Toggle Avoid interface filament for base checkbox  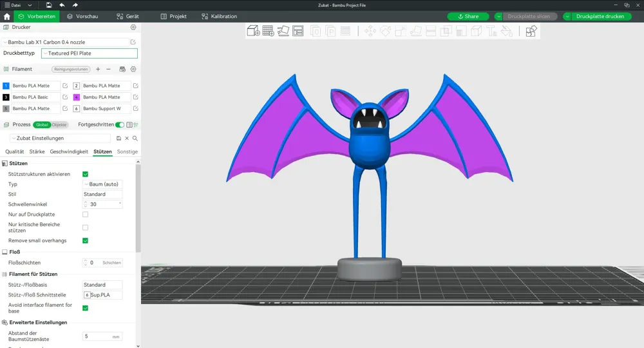point(86,308)
